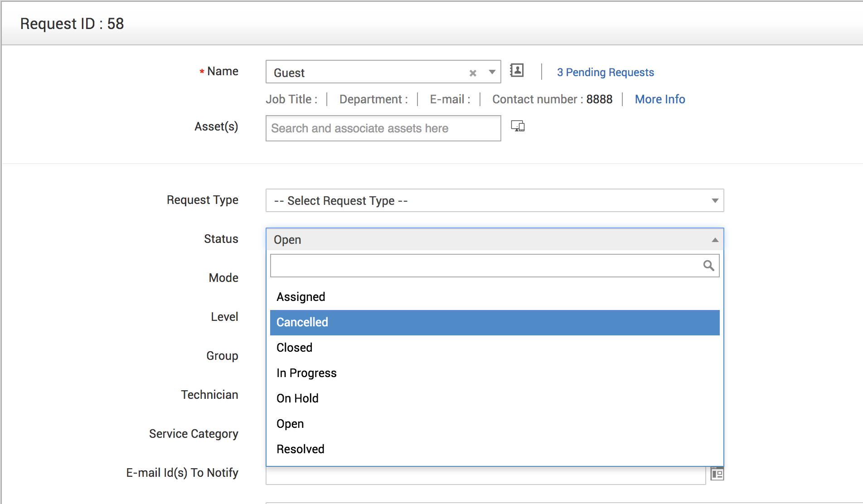This screenshot has width=863, height=504.
Task: Click the E-mail Id(s) To Notify field
Action: (x=485, y=475)
